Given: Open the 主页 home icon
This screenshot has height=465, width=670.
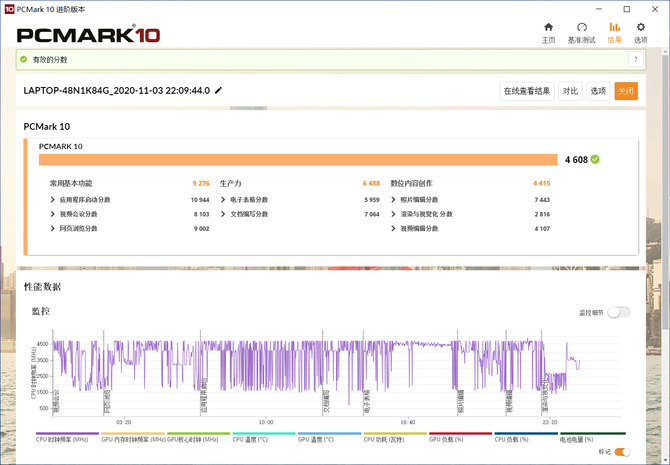Looking at the screenshot, I should click(548, 32).
